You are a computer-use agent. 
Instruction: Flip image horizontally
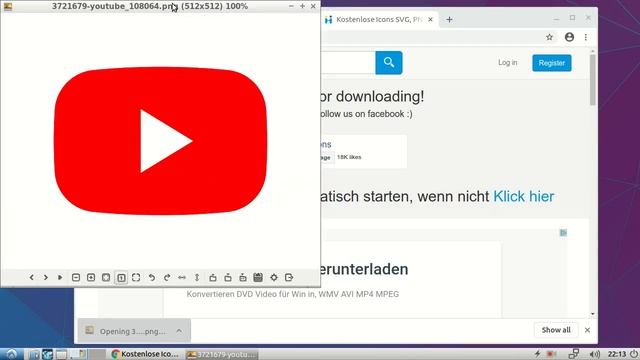(182, 278)
